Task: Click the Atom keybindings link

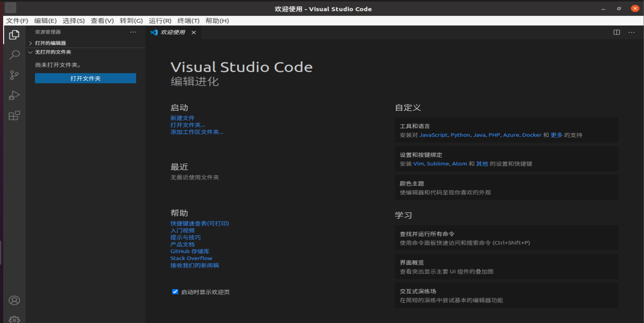Action: (x=459, y=163)
